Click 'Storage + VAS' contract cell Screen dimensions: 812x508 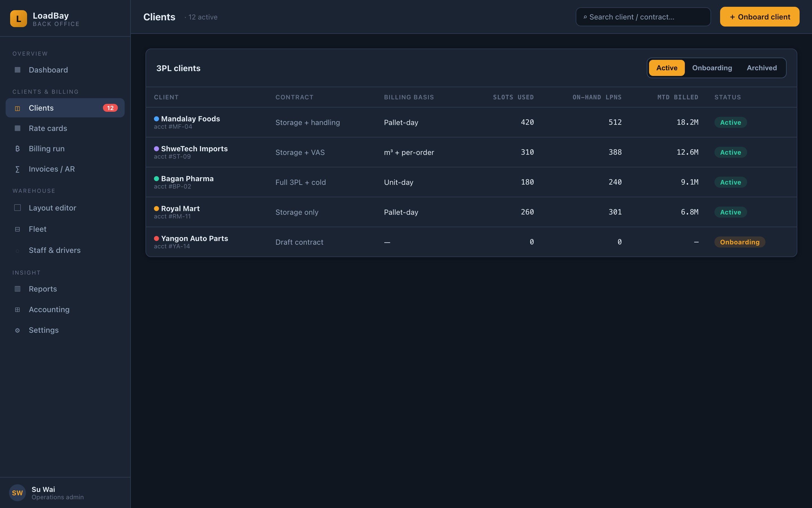(300, 152)
